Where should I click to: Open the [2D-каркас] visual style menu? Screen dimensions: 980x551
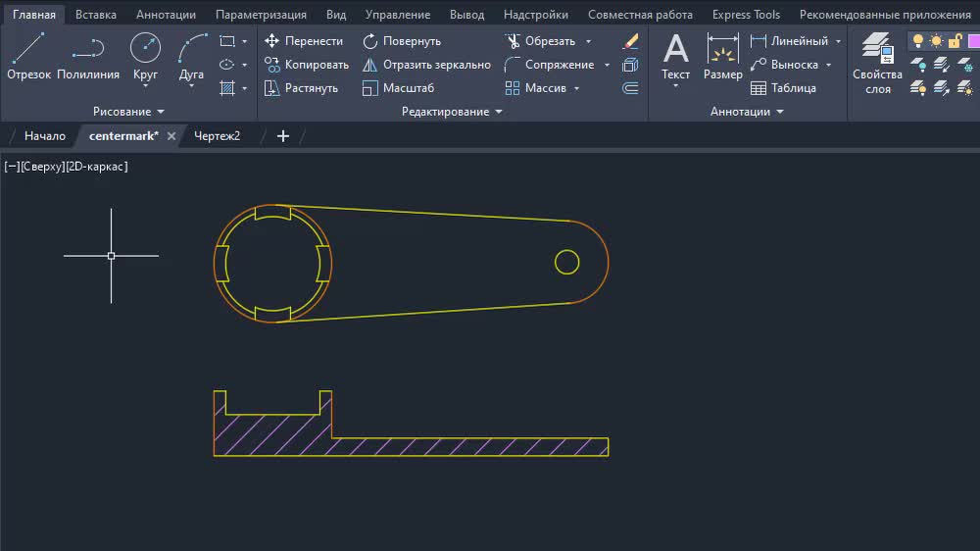coord(97,167)
